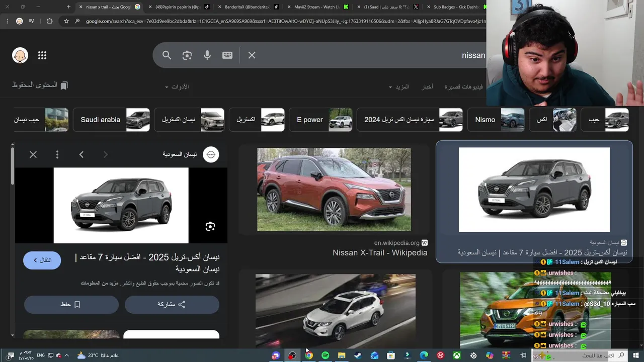
Task: Click the Nissan X-Trail - Wikipedia caption
Action: (380, 253)
